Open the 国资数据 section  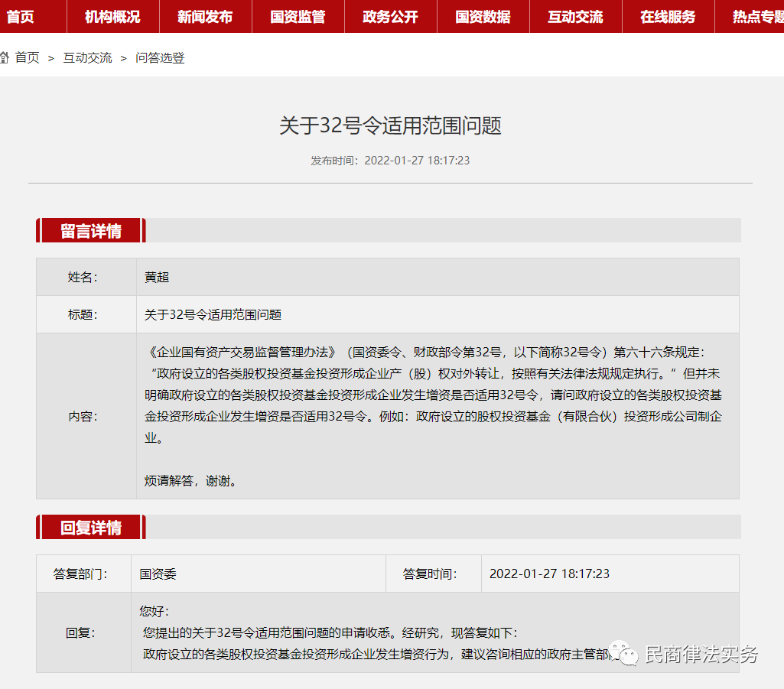[x=483, y=17]
